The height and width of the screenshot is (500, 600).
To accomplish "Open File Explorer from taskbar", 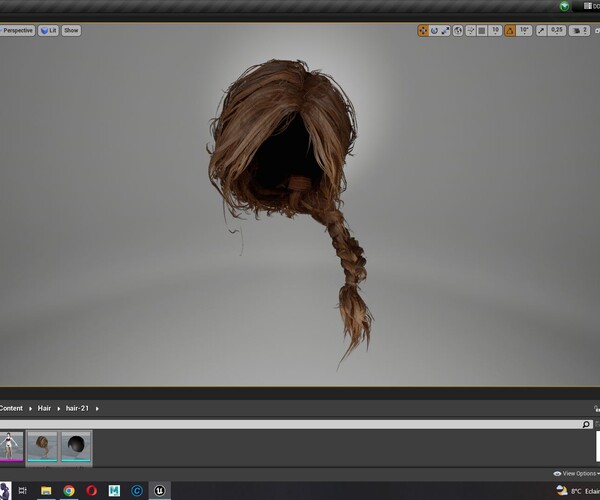I will tap(46, 490).
